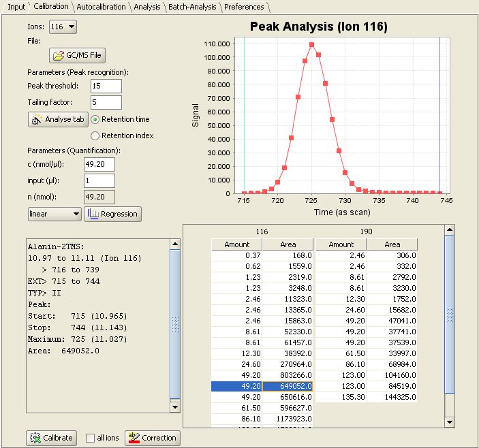Viewport: 479px width, 448px height.
Task: Click the Analyse tab wand icon
Action: [37, 119]
